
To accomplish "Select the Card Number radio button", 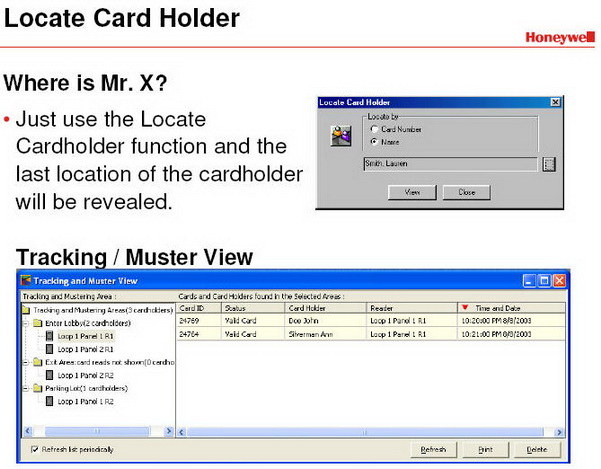I will pyautogui.click(x=374, y=128).
